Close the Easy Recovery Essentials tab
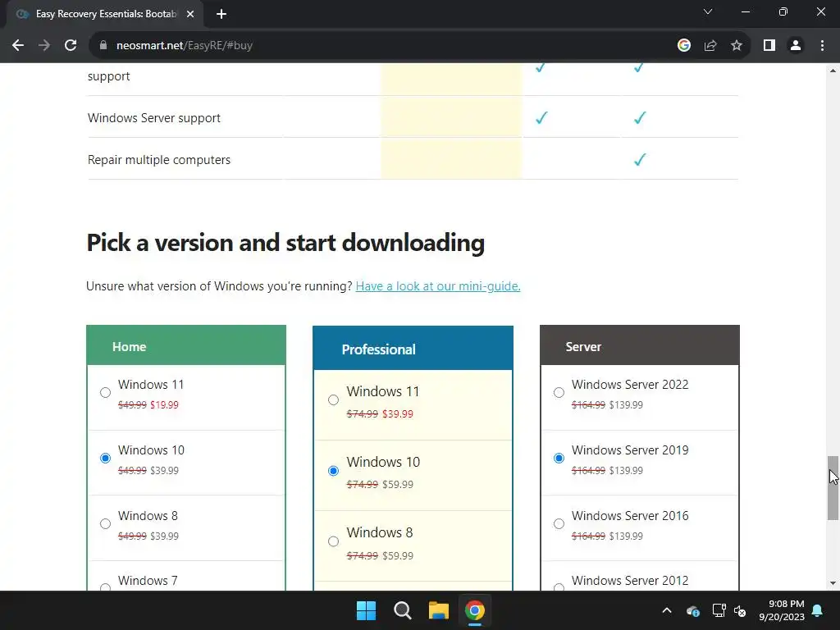Image resolution: width=840 pixels, height=630 pixels. click(x=190, y=15)
